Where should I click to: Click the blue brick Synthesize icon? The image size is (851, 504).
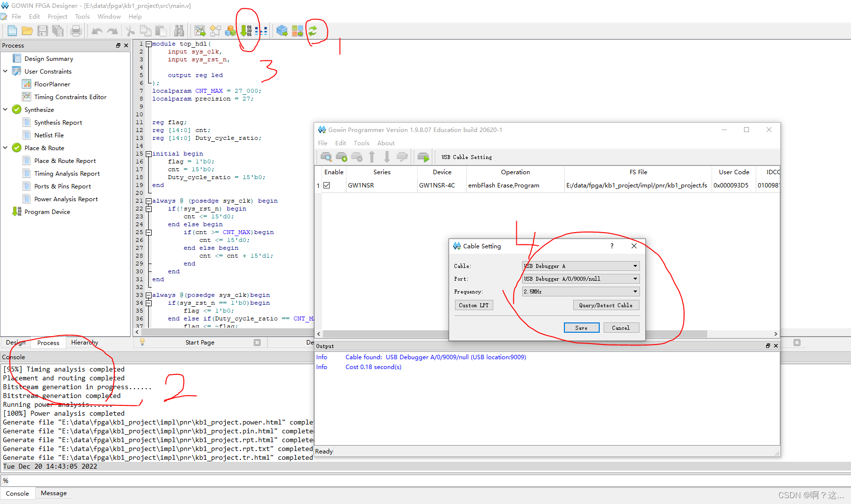point(282,31)
